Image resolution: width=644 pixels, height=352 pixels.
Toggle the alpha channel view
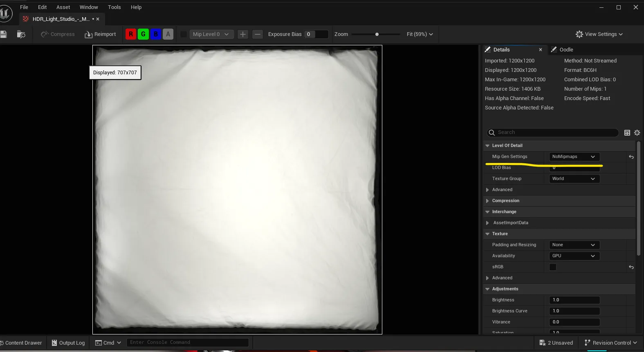point(168,34)
